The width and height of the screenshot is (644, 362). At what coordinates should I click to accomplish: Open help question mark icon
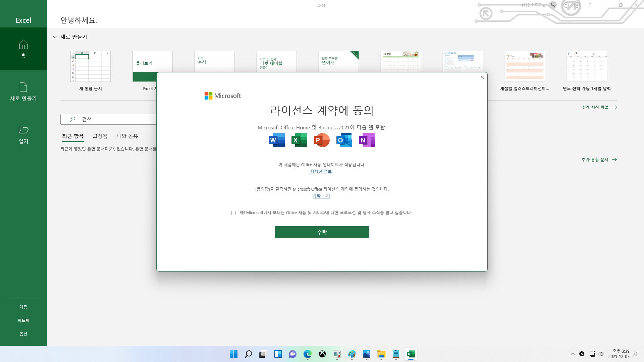point(590,5)
